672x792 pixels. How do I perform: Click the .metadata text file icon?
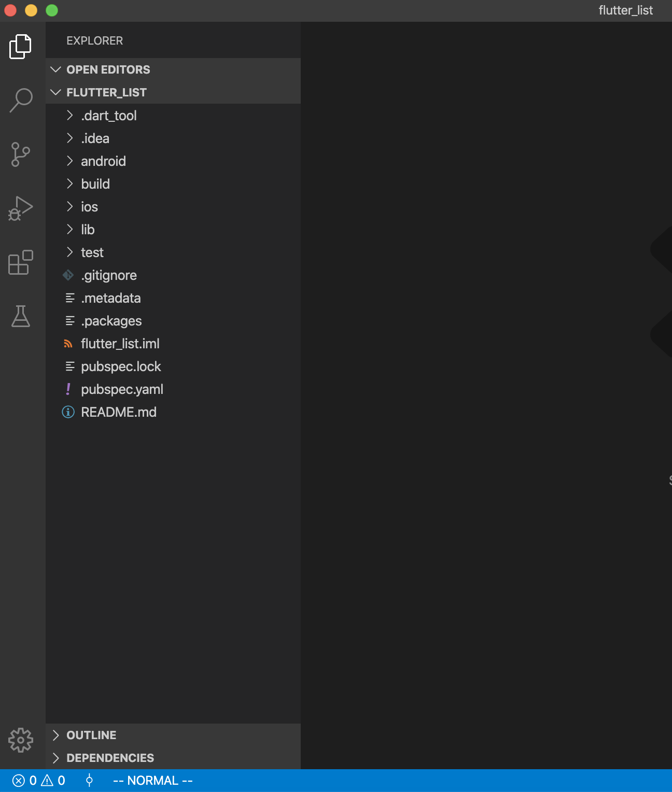point(70,298)
